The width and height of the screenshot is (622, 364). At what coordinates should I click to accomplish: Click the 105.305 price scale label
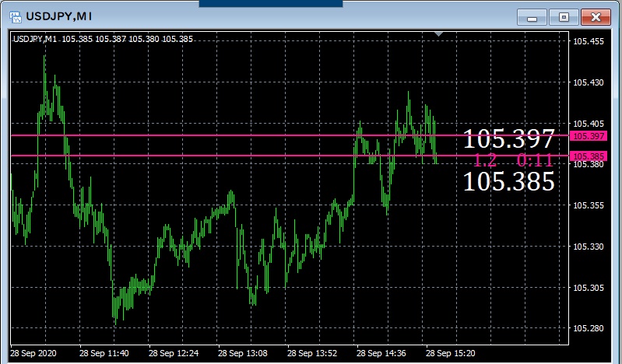pyautogui.click(x=589, y=288)
